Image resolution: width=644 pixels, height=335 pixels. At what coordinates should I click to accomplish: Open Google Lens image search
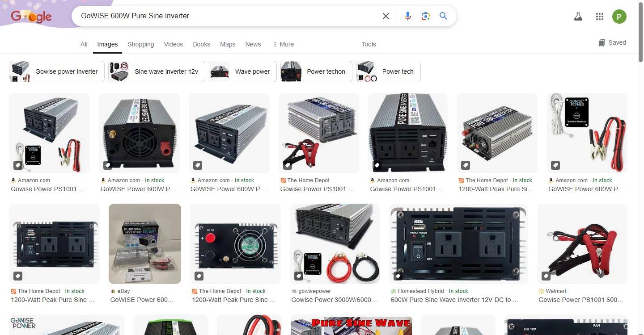click(x=425, y=16)
